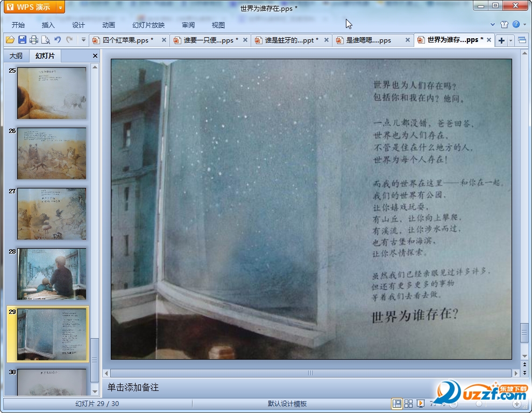This screenshot has width=532, height=413.
Task: Close the slide thumbnail pane
Action: click(95, 55)
